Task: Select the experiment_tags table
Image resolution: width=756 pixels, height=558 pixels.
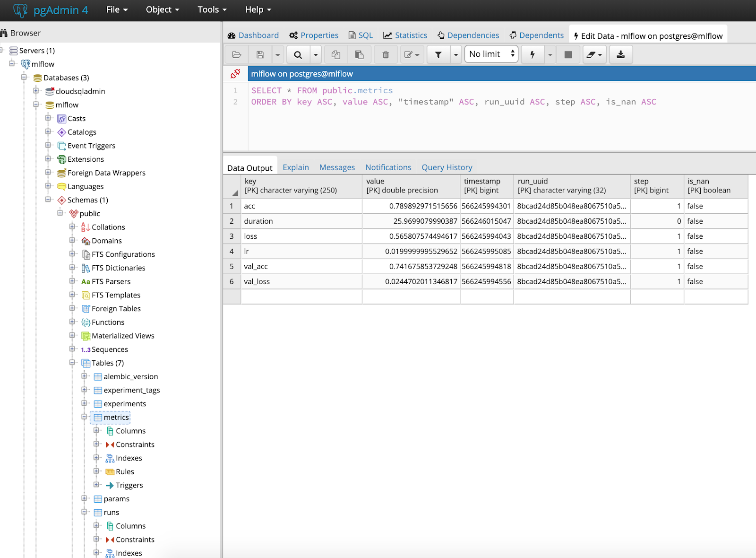Action: pos(132,391)
